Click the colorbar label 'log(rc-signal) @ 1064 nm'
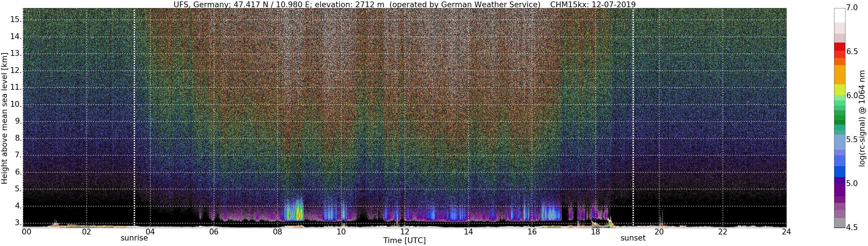The image size is (868, 246). pos(862,118)
